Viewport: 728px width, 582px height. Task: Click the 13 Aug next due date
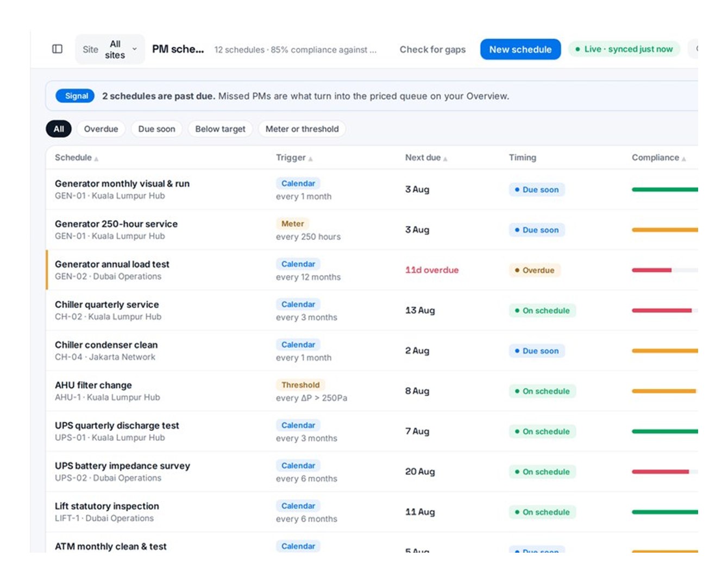420,310
